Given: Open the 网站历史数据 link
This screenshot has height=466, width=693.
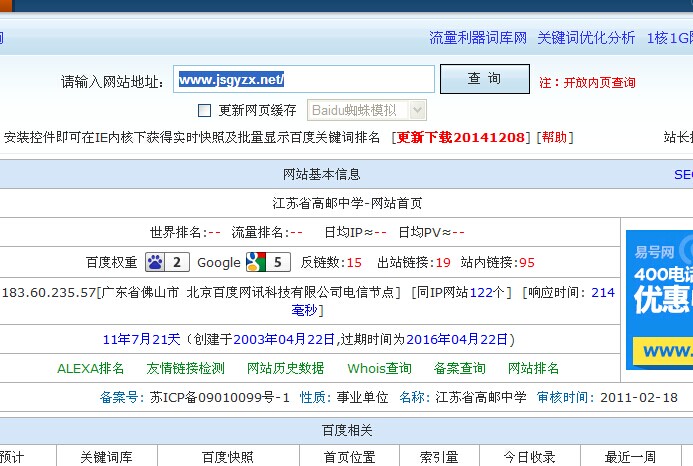Looking at the screenshot, I should pyautogui.click(x=286, y=368).
